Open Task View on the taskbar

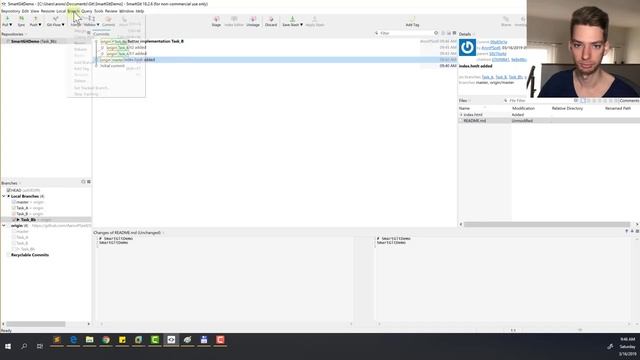pyautogui.click(x=40, y=346)
